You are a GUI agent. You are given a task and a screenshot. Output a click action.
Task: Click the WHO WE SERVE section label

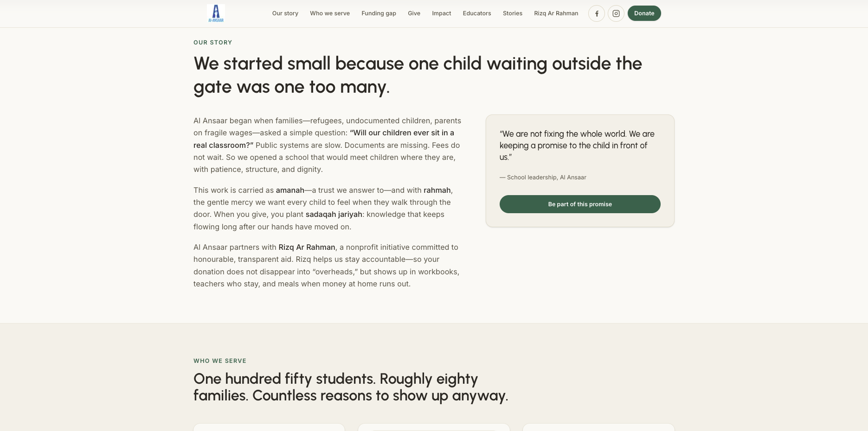(220, 361)
